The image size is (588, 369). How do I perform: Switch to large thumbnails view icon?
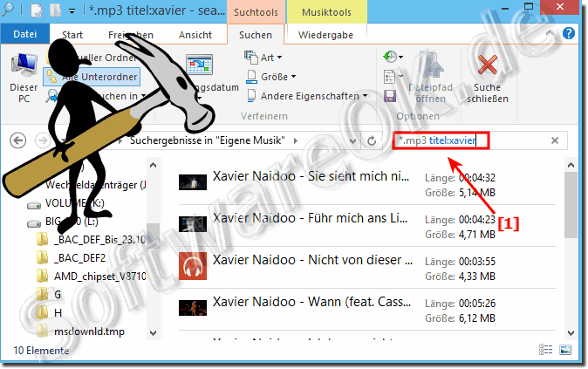[x=565, y=350]
